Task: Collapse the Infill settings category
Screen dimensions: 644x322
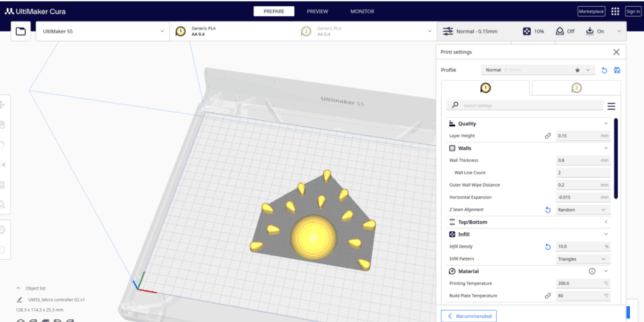Action: point(606,235)
